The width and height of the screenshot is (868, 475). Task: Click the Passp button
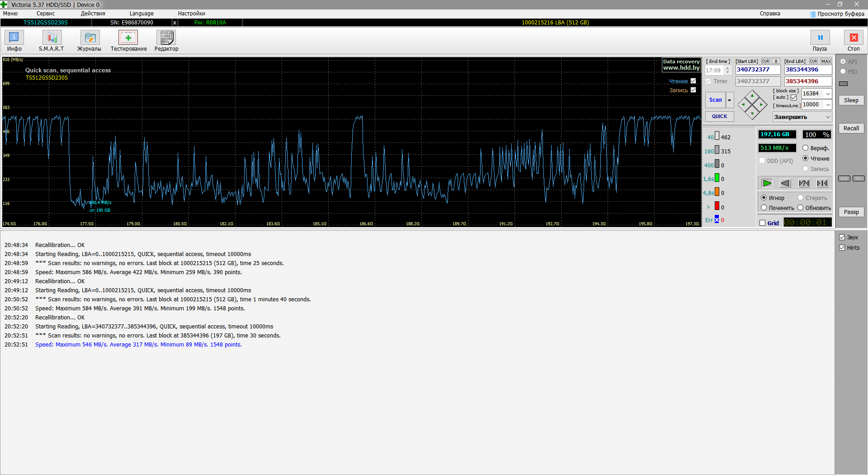click(x=851, y=212)
